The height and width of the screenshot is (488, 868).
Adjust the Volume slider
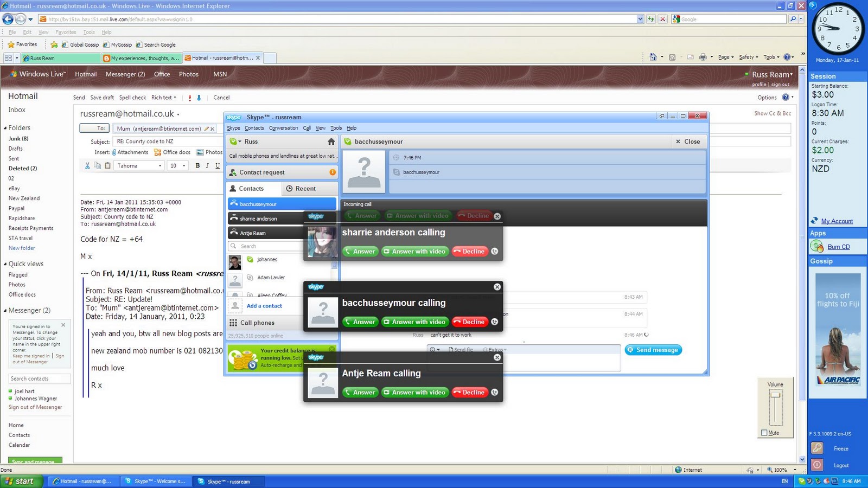776,395
